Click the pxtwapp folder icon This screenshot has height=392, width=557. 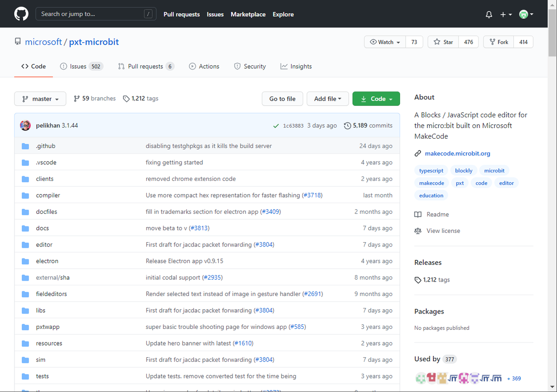click(26, 327)
